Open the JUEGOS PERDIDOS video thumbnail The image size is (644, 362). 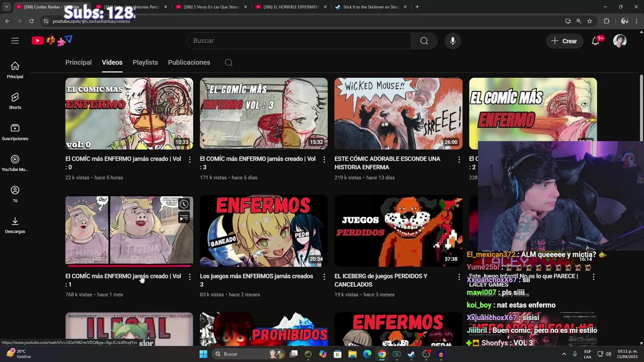coord(398,231)
